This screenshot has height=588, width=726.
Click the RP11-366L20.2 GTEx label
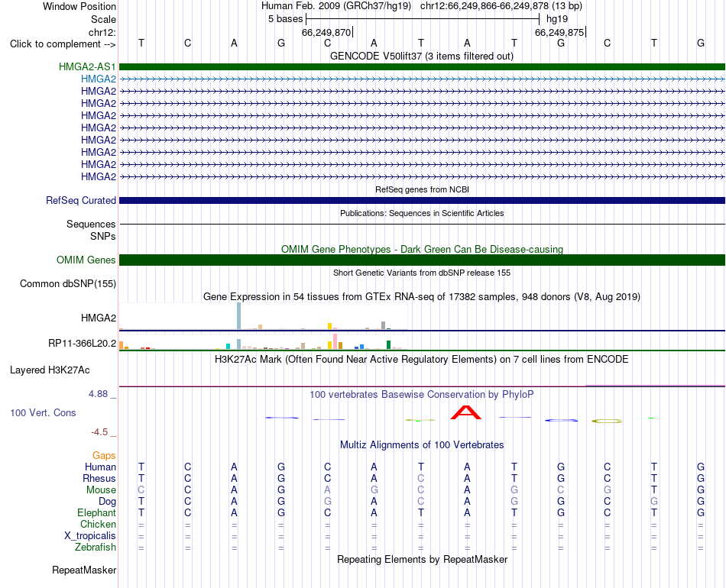[82, 344]
